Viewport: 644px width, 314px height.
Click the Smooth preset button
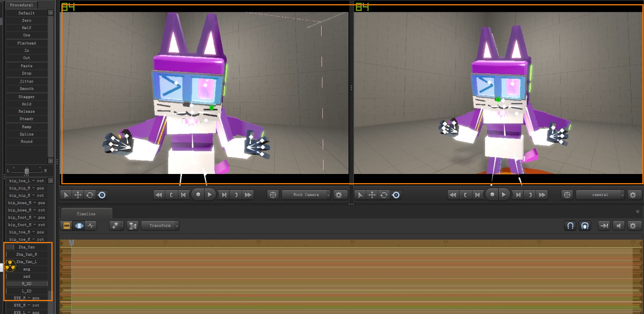tap(27, 89)
